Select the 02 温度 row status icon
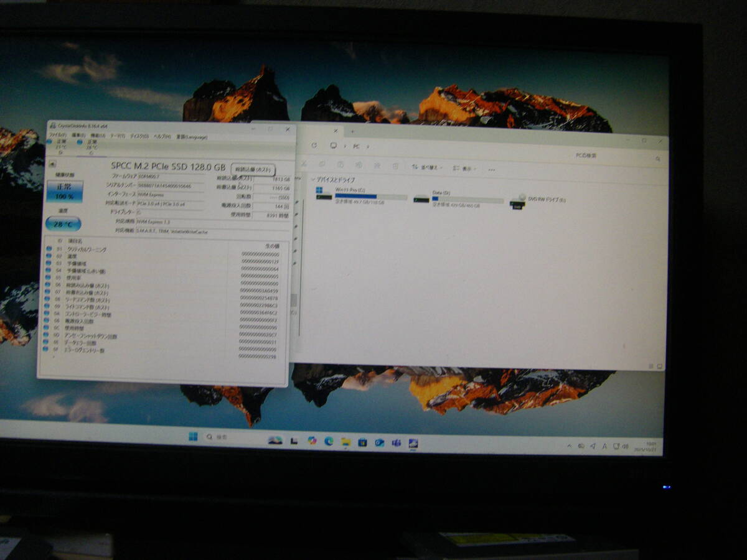 point(49,256)
